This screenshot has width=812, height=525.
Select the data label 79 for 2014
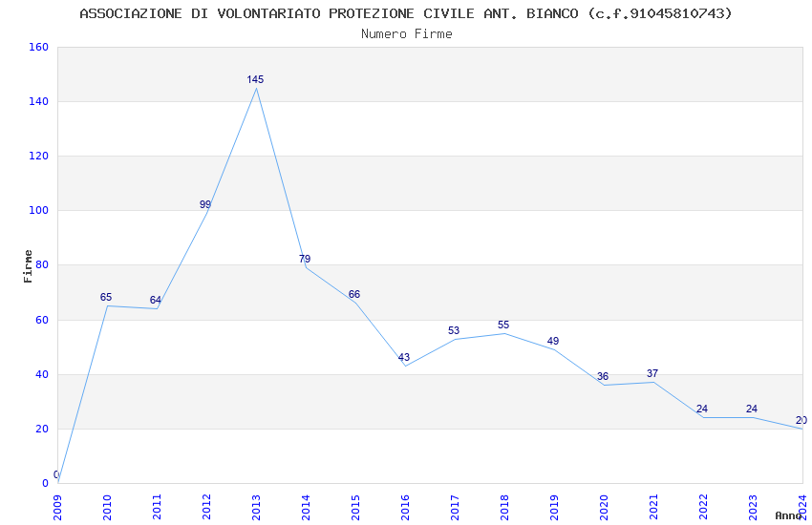tap(305, 259)
